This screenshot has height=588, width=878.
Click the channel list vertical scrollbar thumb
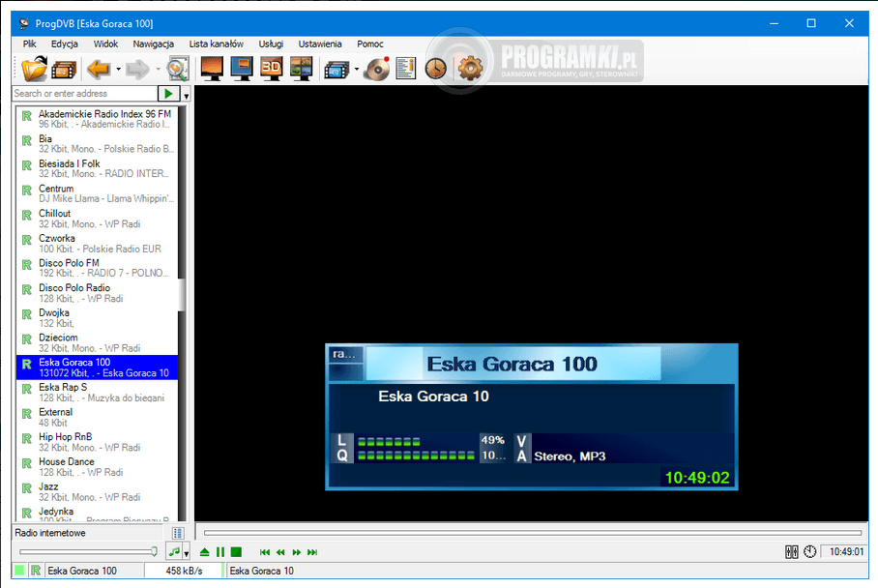coord(181,295)
